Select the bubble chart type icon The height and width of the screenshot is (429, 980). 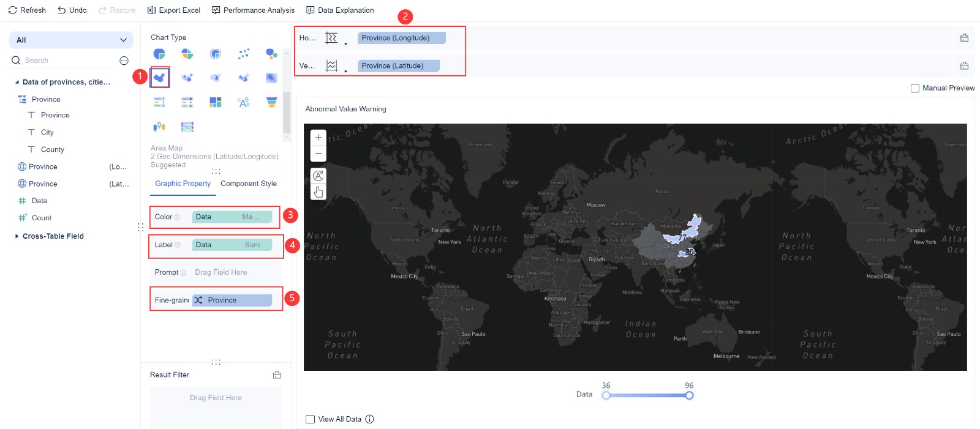coord(272,54)
